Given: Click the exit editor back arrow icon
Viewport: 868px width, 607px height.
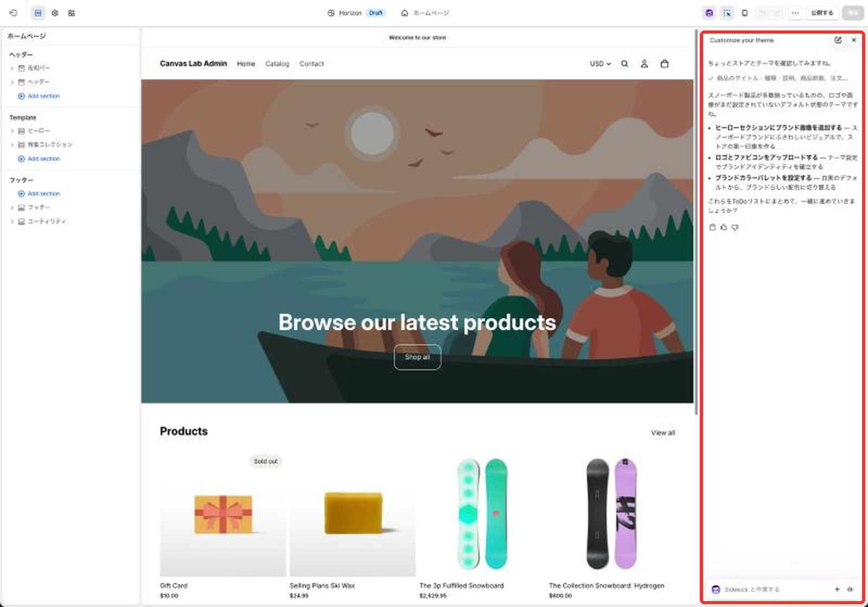Looking at the screenshot, I should tap(14, 13).
